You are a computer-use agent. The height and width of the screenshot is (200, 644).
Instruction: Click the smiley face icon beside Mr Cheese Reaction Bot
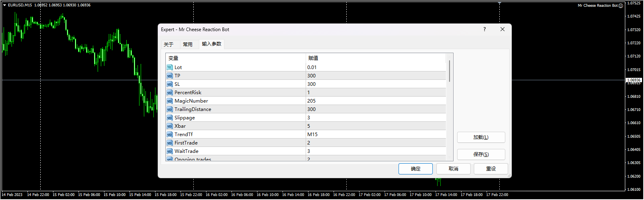pos(620,6)
